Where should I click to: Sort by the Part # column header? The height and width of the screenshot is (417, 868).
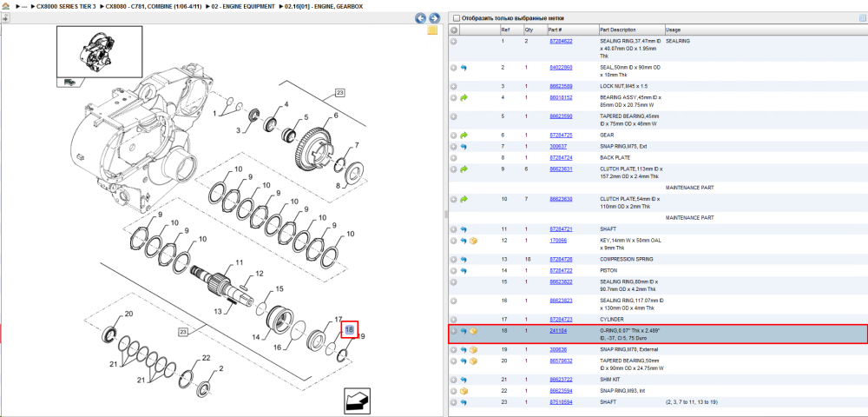click(x=556, y=30)
